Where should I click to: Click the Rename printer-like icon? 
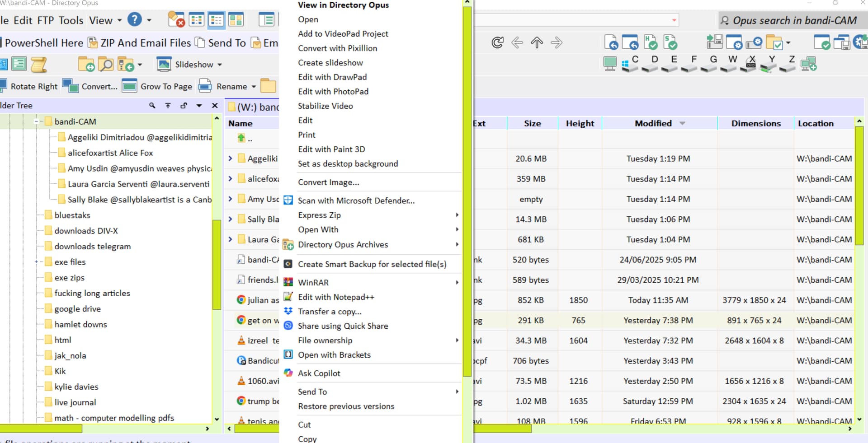(x=205, y=86)
